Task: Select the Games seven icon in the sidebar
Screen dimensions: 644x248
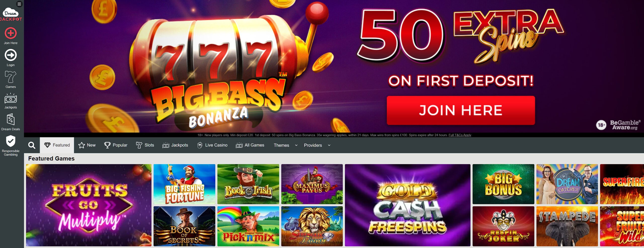Action: click(x=11, y=77)
